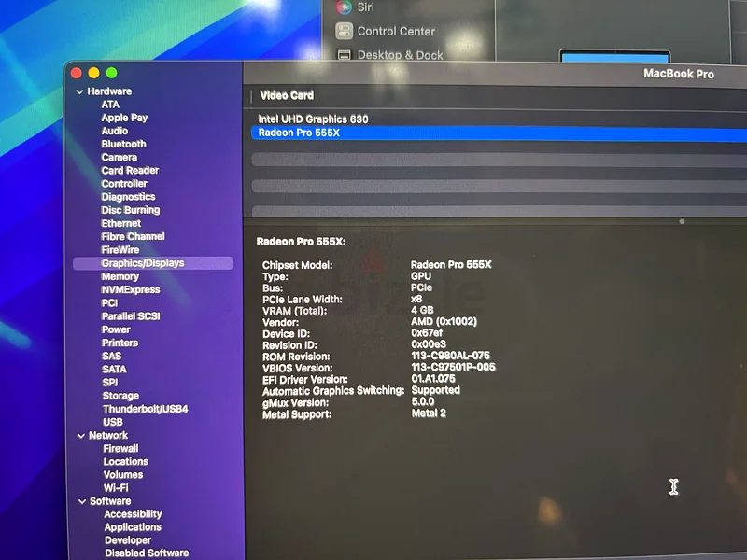Viewport: 747px width, 560px height.
Task: Select Volumes under Network
Action: (x=123, y=475)
